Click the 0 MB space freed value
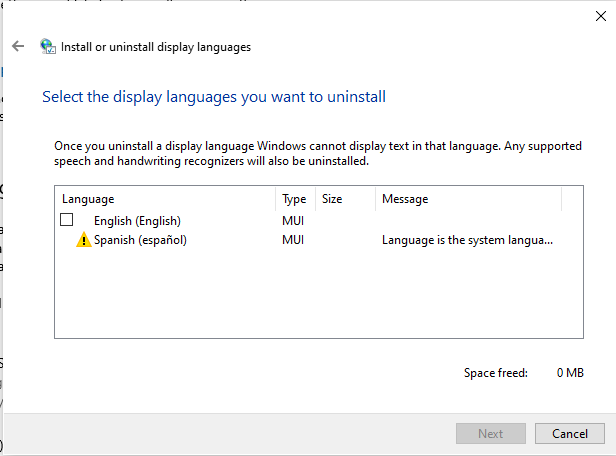Image resolution: width=616 pixels, height=456 pixels. tap(570, 372)
